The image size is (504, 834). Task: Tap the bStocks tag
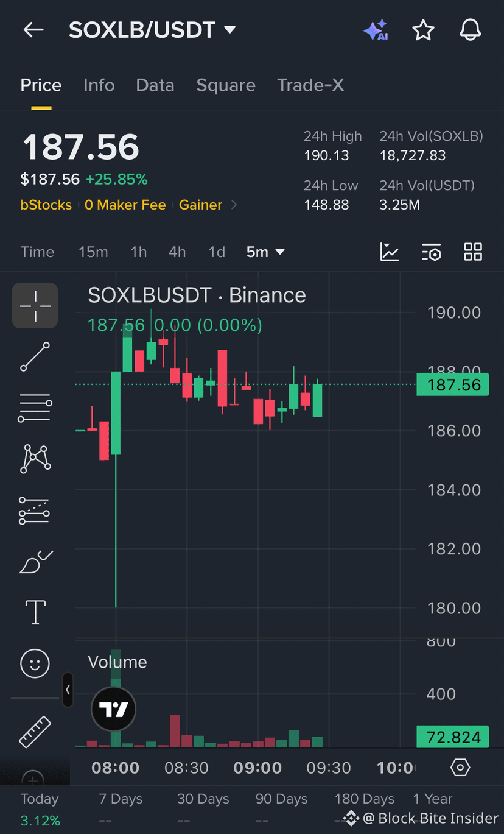click(x=46, y=205)
